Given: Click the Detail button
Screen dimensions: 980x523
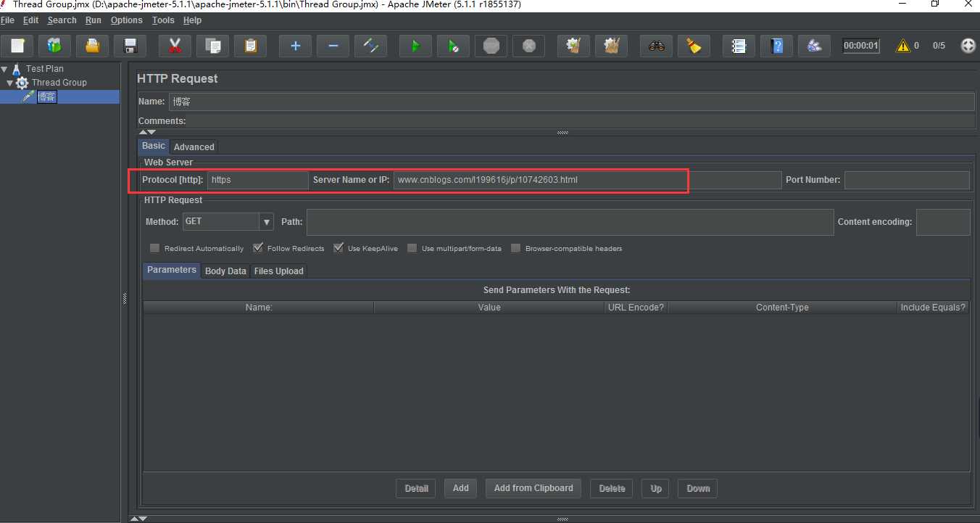Looking at the screenshot, I should pyautogui.click(x=416, y=488).
